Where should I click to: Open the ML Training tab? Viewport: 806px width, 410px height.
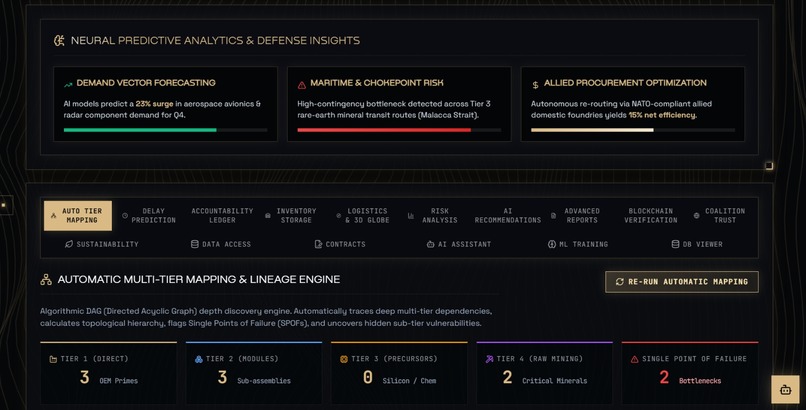[x=578, y=244]
